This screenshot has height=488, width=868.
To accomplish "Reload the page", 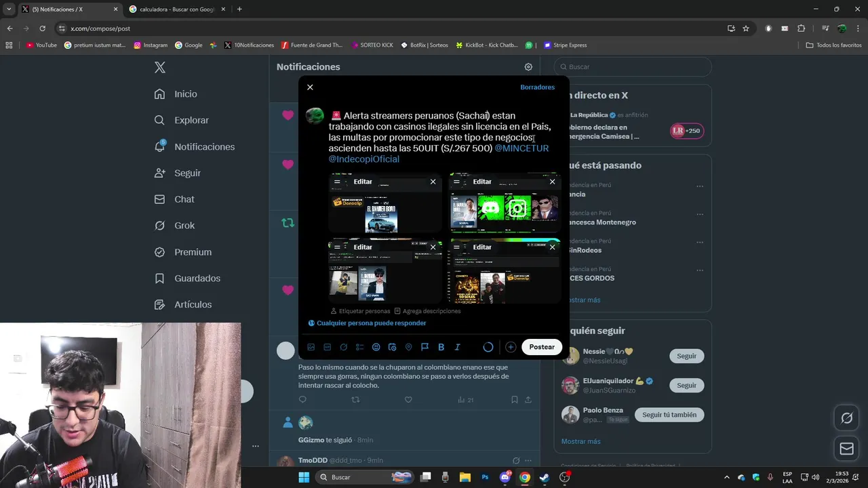I will point(42,28).
